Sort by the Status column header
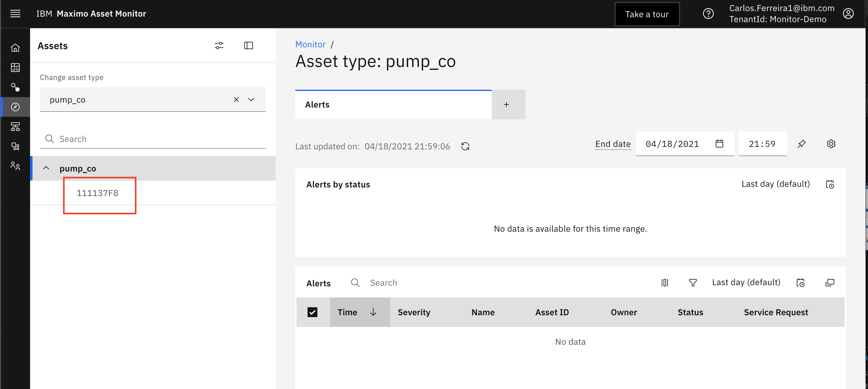 point(690,312)
